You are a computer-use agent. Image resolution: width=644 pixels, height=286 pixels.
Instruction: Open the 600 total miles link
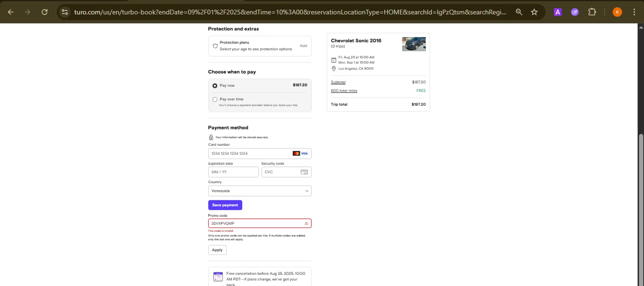pos(344,91)
